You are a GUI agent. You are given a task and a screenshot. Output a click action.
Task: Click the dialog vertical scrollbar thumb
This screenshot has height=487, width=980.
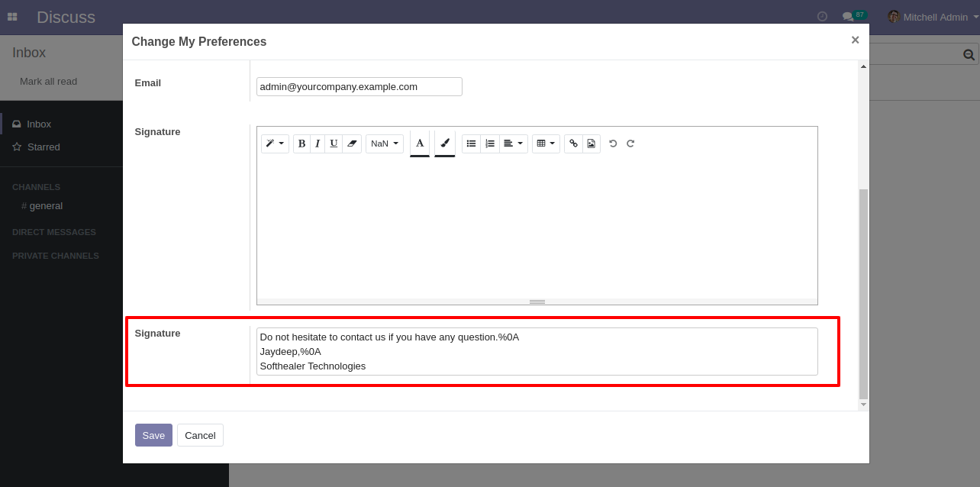[863, 294]
